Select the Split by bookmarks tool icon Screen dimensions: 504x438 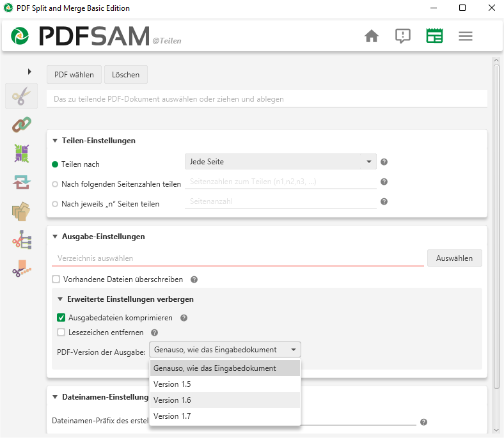[x=22, y=240]
